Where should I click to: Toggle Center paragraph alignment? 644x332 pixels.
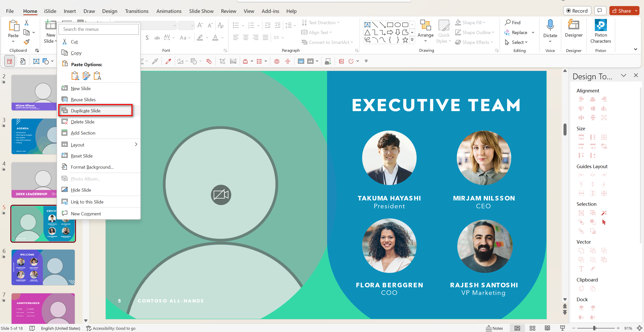pyautogui.click(x=246, y=38)
